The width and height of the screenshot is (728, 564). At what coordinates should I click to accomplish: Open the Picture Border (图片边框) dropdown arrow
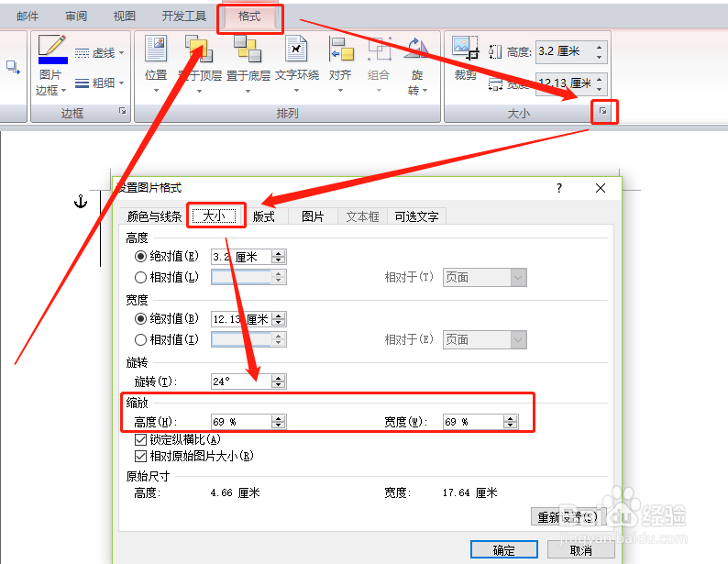pyautogui.click(x=63, y=91)
